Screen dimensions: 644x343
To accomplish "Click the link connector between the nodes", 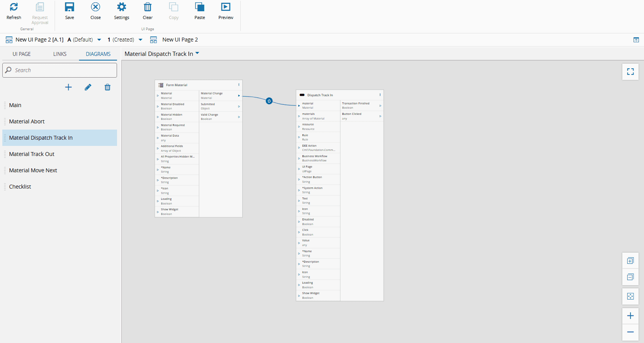I will pyautogui.click(x=269, y=101).
